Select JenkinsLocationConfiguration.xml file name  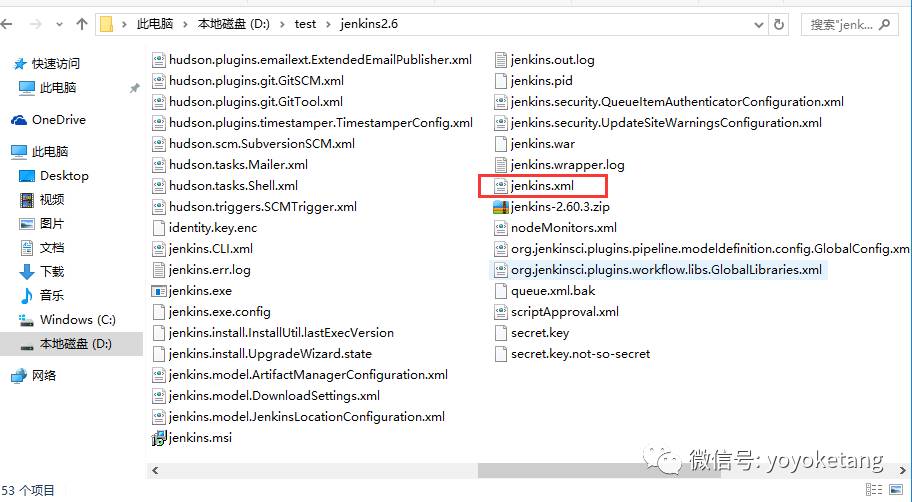point(307,416)
